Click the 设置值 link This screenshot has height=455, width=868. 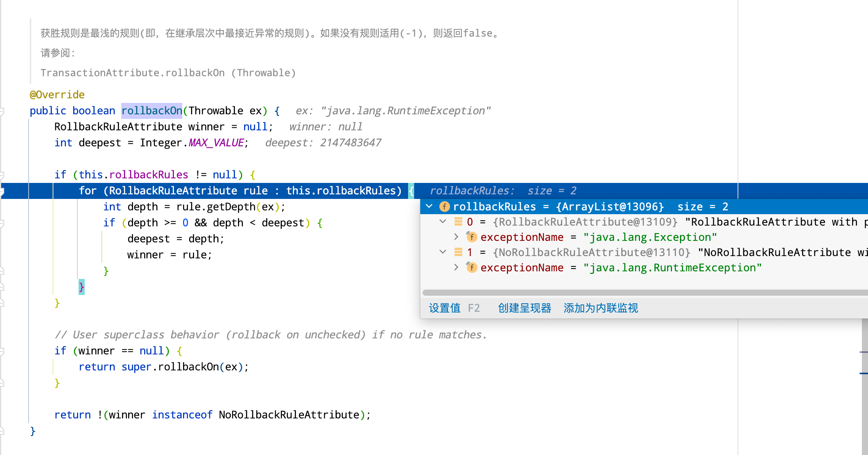(x=445, y=308)
